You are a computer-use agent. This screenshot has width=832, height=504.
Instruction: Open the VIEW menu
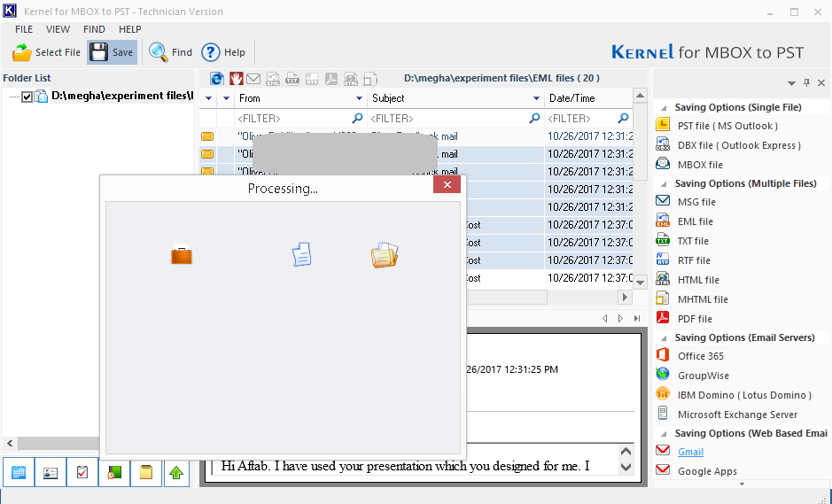[58, 29]
